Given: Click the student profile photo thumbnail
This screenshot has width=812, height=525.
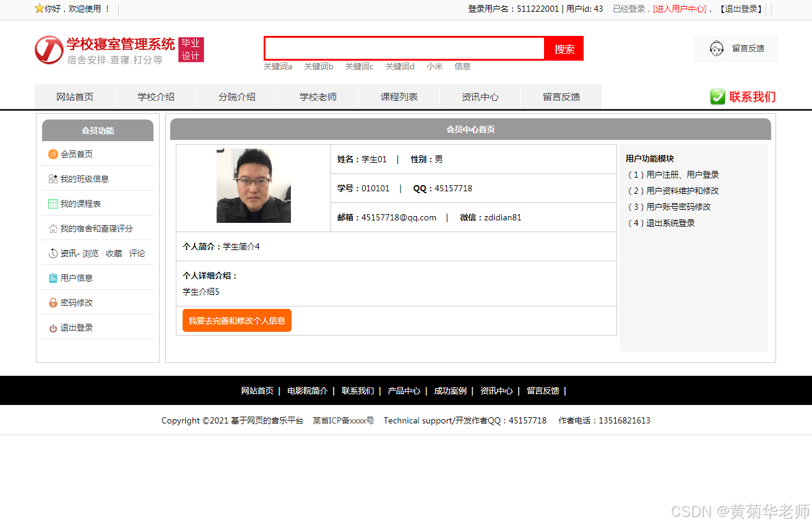Looking at the screenshot, I should point(253,186).
